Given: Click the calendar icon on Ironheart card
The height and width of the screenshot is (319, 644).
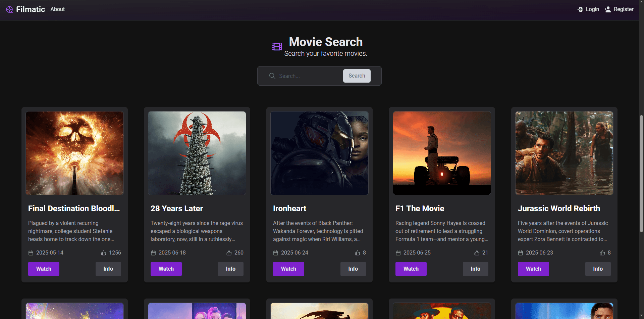Looking at the screenshot, I should (276, 253).
